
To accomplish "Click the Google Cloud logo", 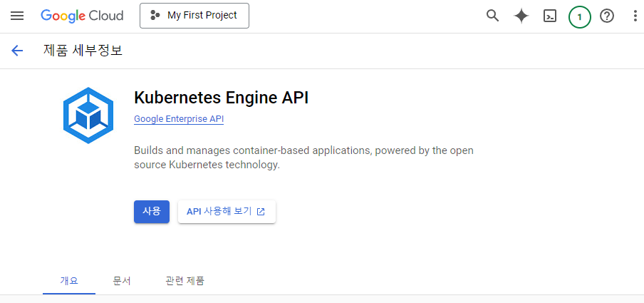I will tap(82, 16).
